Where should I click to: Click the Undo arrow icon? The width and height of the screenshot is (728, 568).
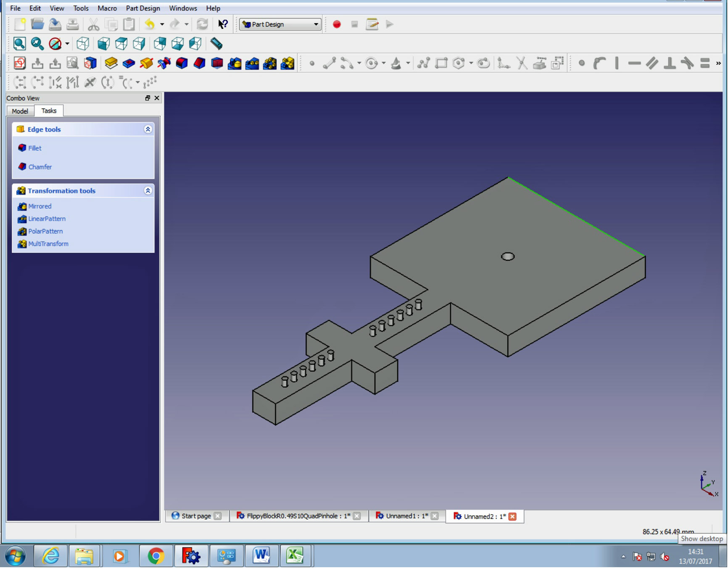pos(150,24)
